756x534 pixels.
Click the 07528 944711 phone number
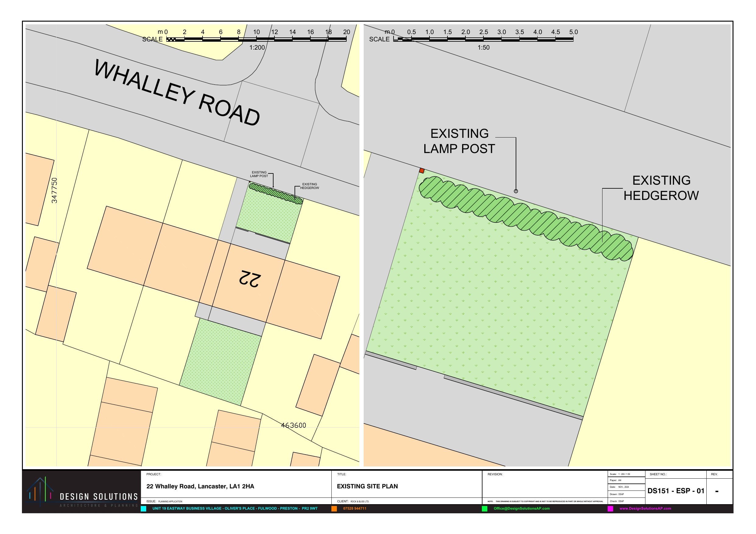pos(355,508)
